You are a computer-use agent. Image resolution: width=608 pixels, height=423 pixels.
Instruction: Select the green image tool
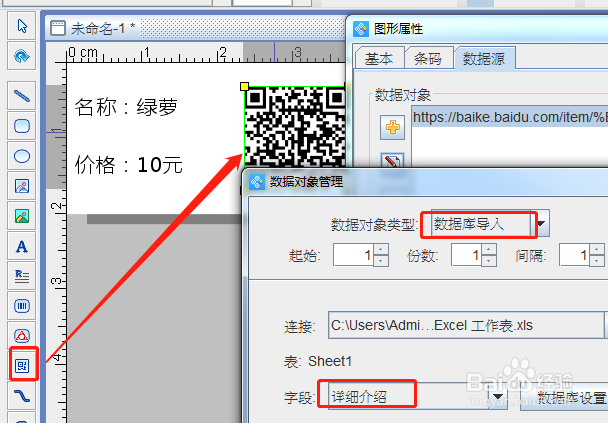tap(22, 216)
